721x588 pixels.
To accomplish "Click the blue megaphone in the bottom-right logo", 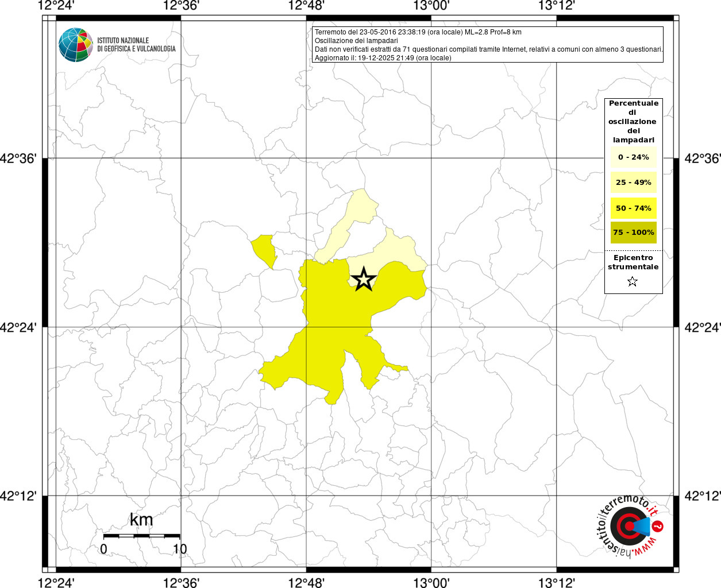I will point(642,526).
